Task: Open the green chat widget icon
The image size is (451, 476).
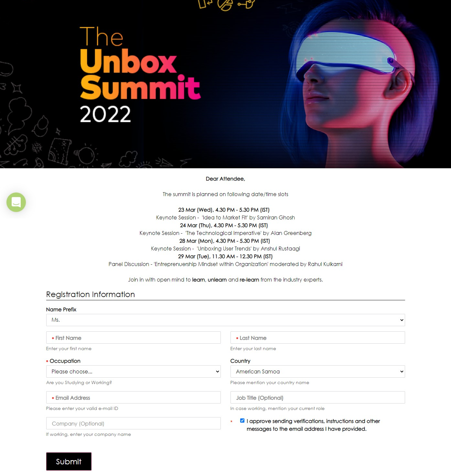Action: click(16, 202)
